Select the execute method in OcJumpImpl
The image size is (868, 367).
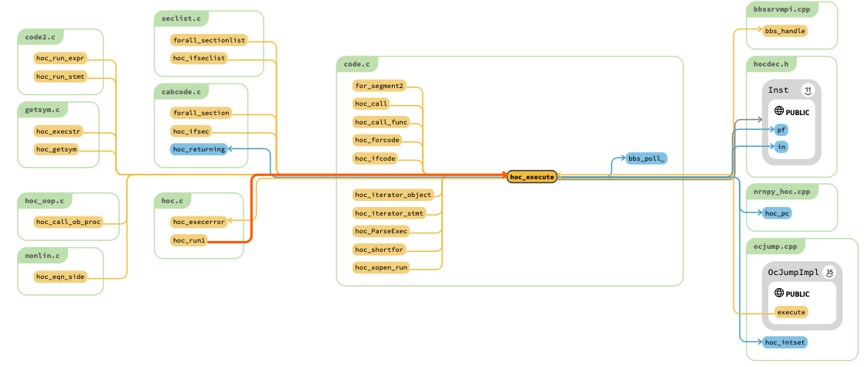[791, 312]
